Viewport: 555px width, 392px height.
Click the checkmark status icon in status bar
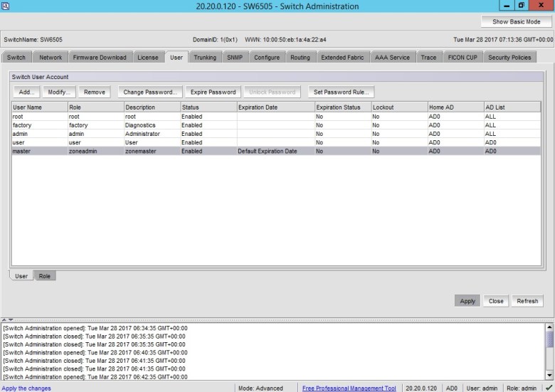[x=548, y=388]
